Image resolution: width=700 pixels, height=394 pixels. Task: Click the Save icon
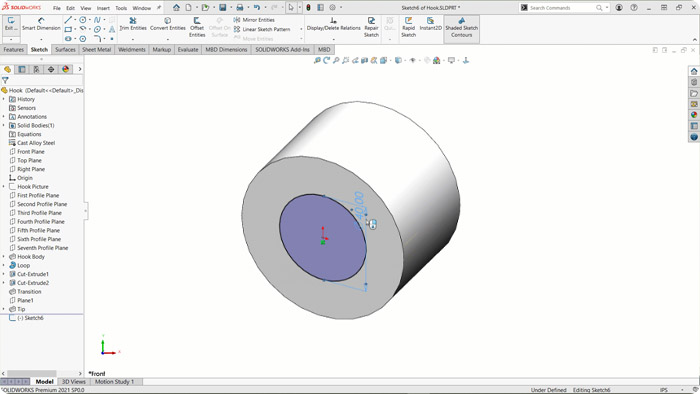[222, 8]
